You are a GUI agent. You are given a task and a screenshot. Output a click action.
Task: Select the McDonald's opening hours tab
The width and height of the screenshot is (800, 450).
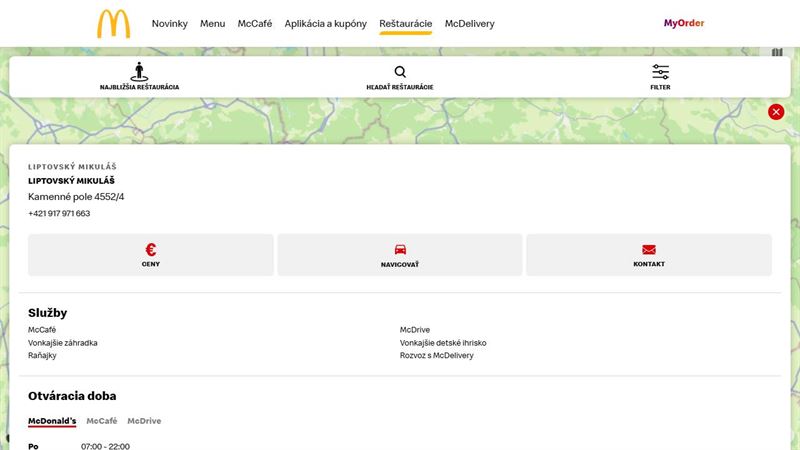coord(52,421)
